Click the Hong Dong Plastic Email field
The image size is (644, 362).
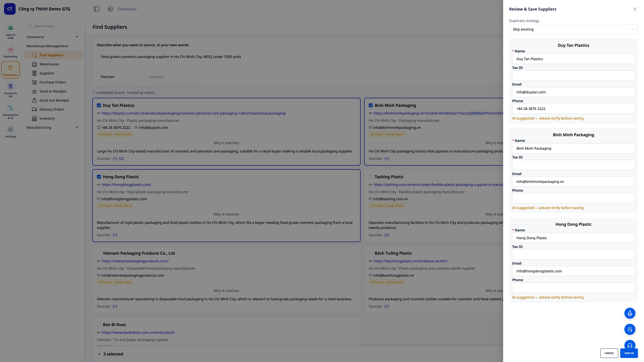tap(573, 271)
